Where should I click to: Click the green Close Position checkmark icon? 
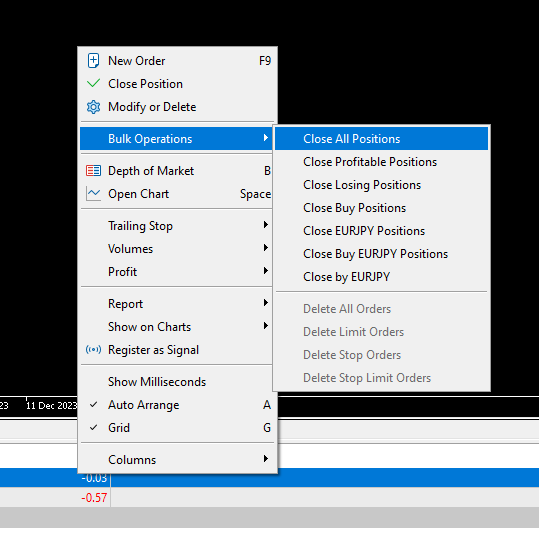click(93, 83)
